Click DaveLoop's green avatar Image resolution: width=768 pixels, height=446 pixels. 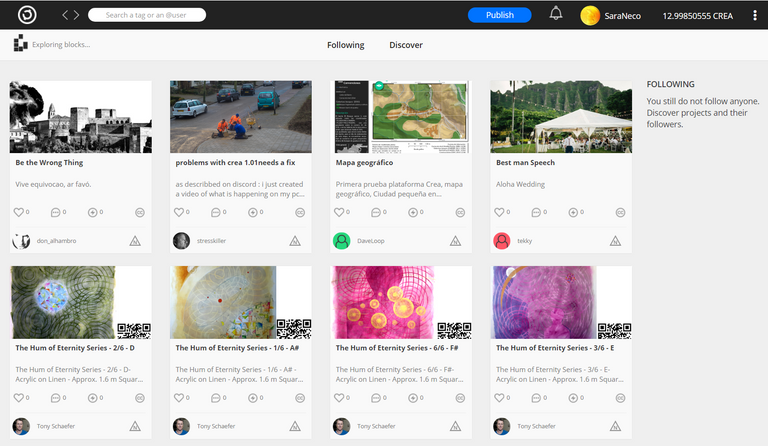pyautogui.click(x=341, y=241)
